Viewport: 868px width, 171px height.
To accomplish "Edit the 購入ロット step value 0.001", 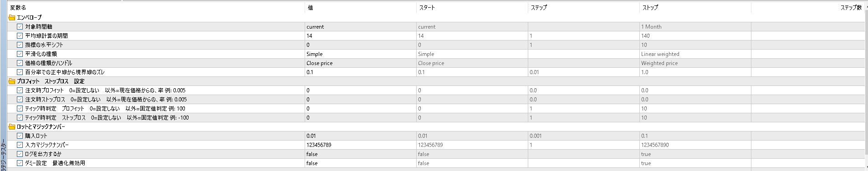I will (583, 136).
